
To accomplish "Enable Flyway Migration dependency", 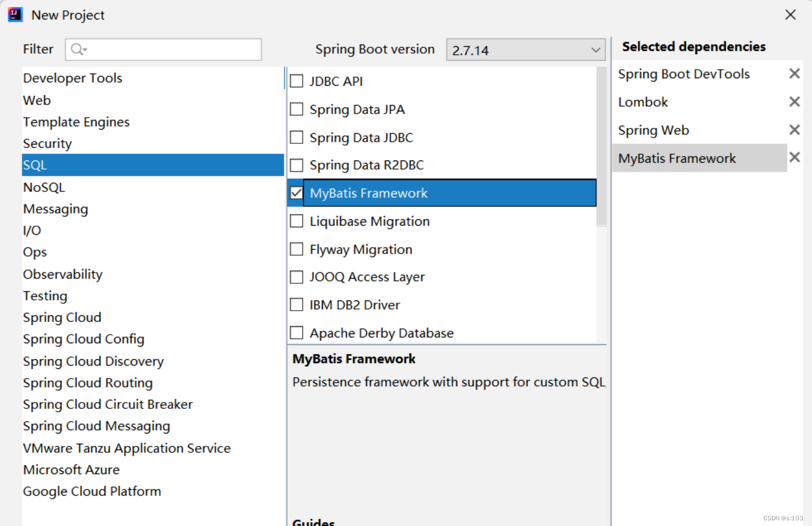I will click(x=297, y=249).
